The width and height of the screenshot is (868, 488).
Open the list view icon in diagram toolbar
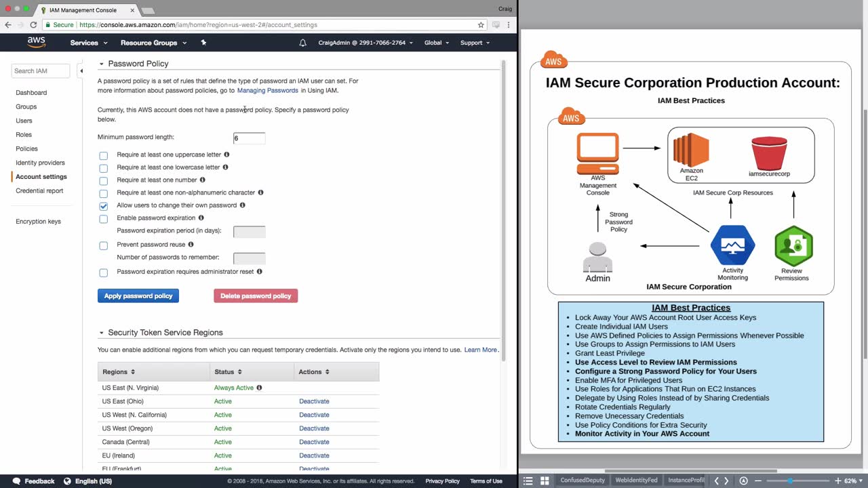coord(528,481)
